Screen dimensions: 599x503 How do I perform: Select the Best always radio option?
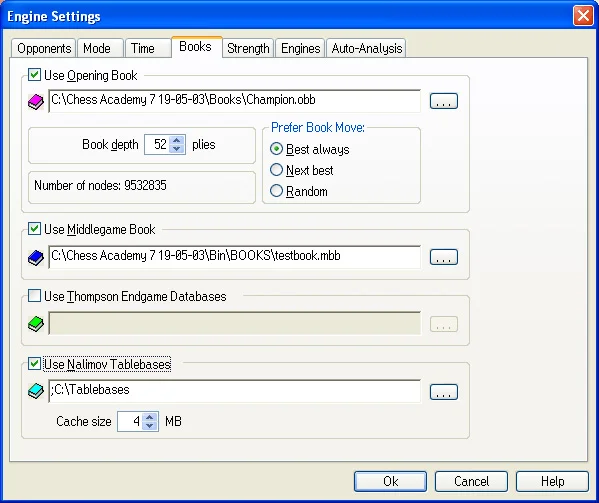click(276, 149)
